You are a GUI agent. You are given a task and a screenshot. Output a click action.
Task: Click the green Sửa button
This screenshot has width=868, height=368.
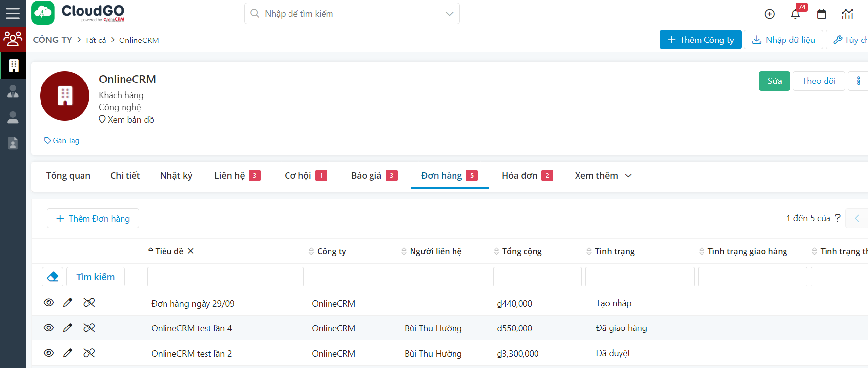(775, 81)
